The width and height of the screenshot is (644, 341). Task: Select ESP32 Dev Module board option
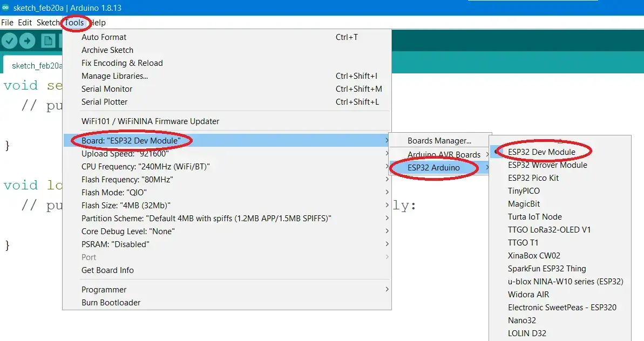point(541,152)
